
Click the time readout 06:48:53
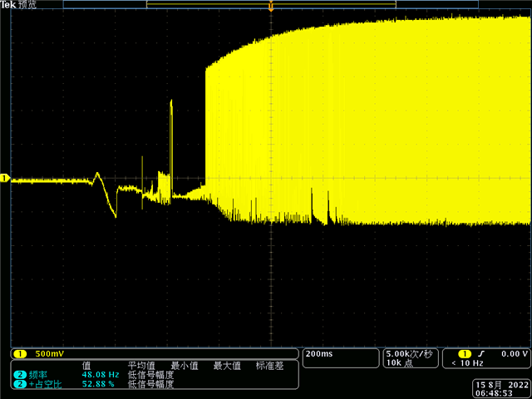[494, 393]
